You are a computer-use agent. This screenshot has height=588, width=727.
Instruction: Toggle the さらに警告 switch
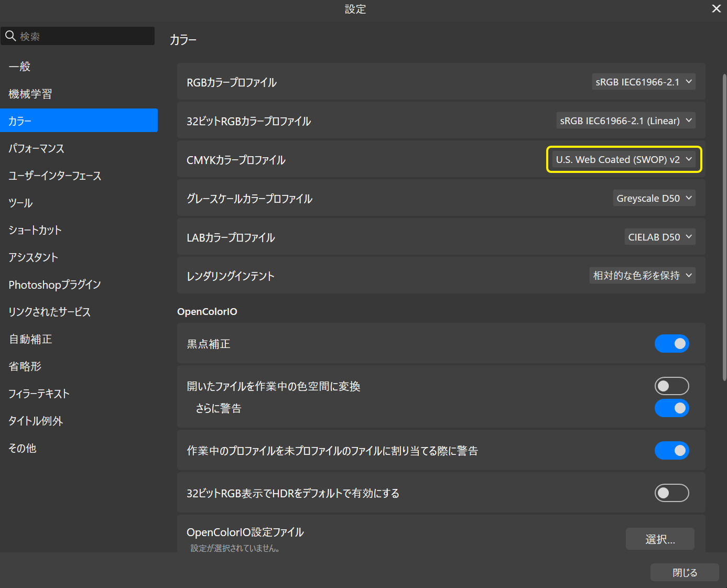click(672, 408)
